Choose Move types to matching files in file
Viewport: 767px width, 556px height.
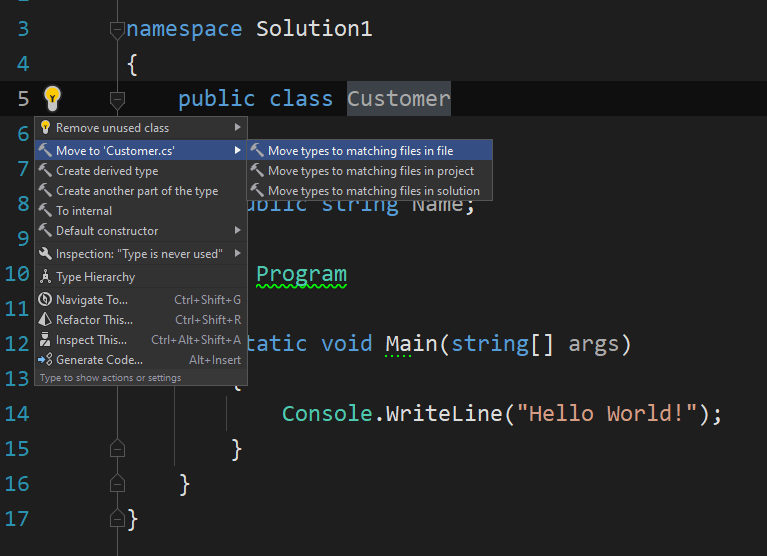pos(370,151)
